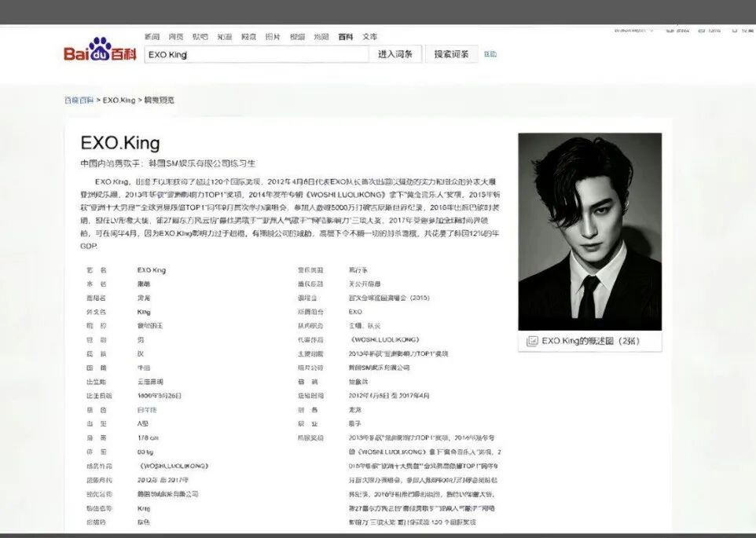Go to 百度百科 breadcrumb link
This screenshot has height=538, width=756.
click(x=79, y=101)
